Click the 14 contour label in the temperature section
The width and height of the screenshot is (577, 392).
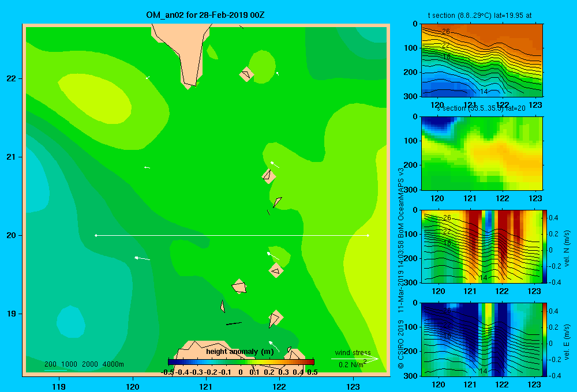[484, 92]
